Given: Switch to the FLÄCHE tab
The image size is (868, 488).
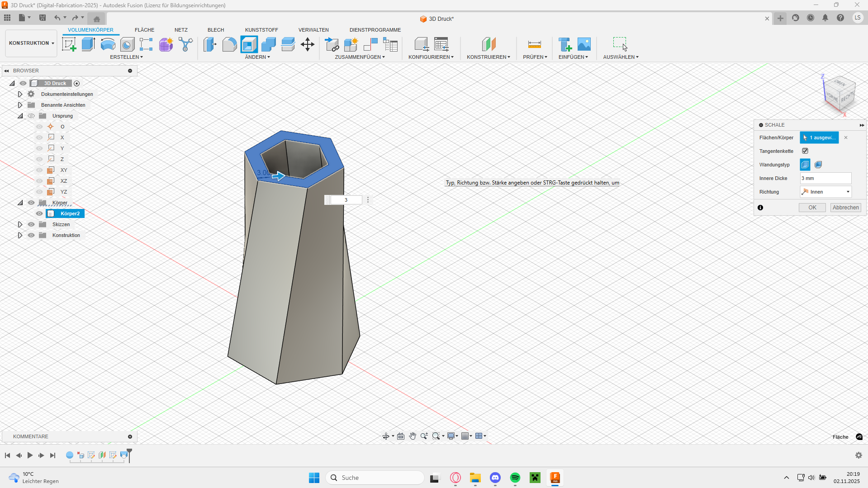Looking at the screenshot, I should point(144,30).
